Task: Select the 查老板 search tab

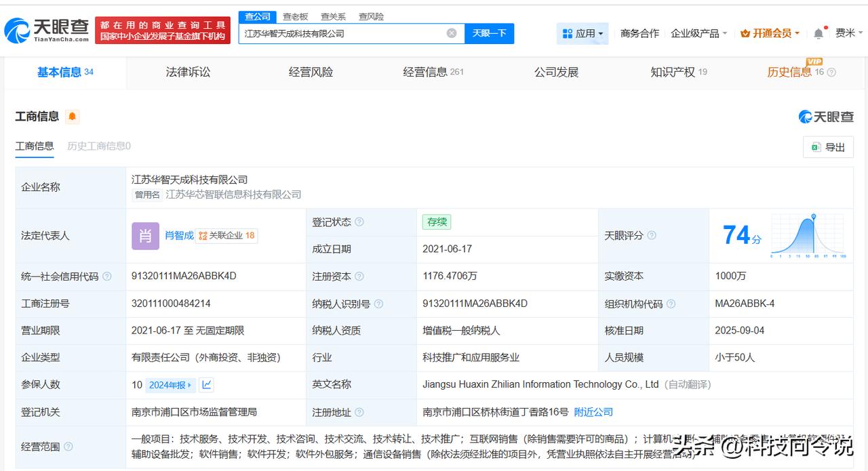Action: 295,16
